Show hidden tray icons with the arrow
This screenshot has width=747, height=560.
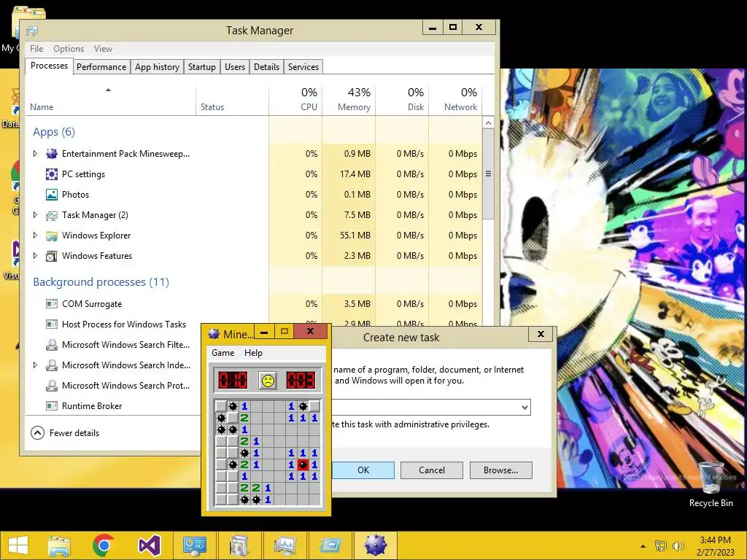643,545
